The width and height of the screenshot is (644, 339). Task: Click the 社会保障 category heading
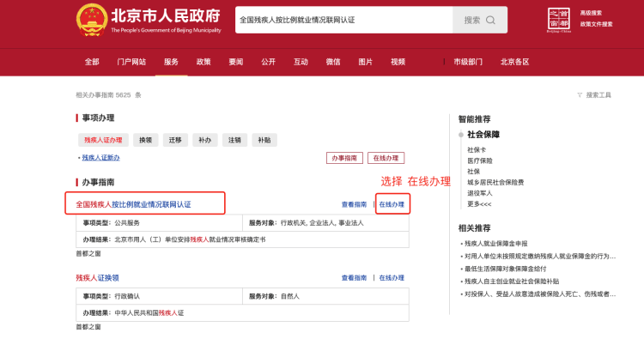(x=483, y=135)
